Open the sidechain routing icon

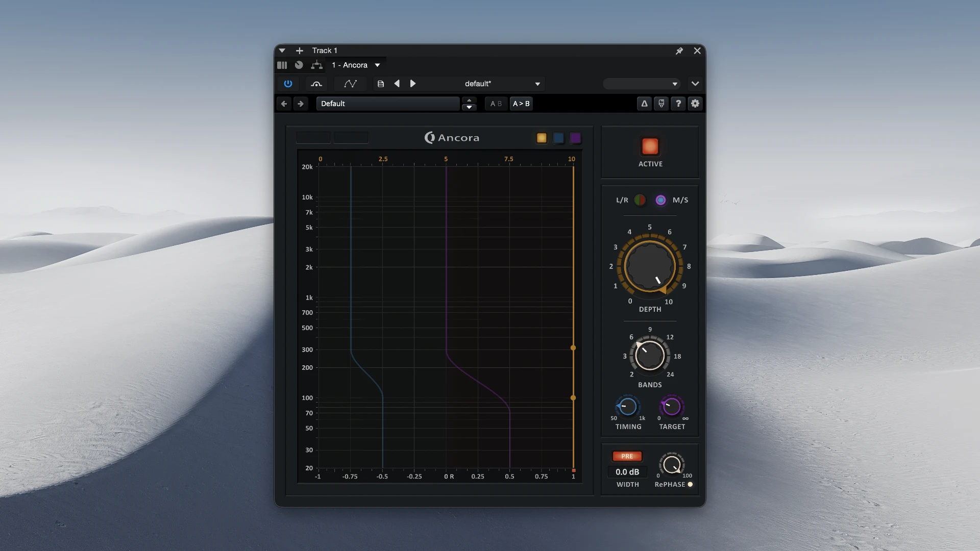coord(316,84)
